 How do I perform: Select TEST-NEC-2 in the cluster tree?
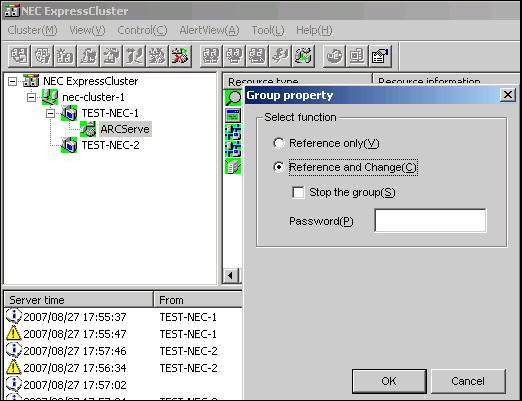tap(110, 145)
